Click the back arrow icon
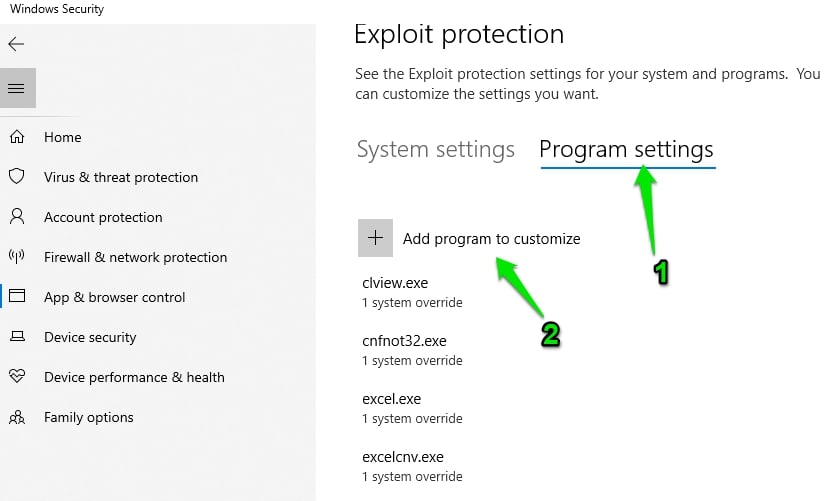 (16, 44)
